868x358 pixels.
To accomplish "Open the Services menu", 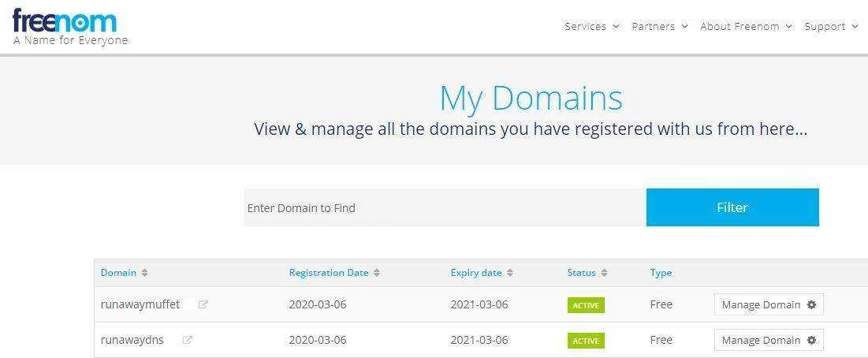I will [592, 26].
